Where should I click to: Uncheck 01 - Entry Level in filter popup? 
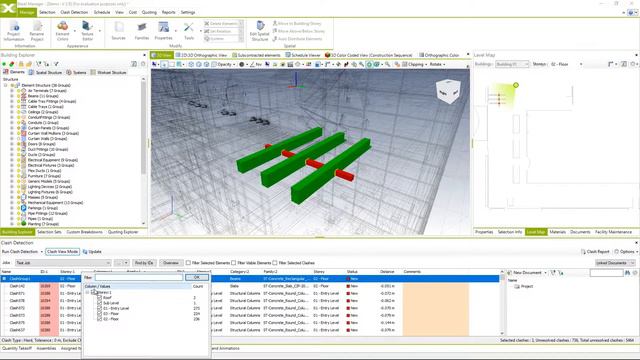[99, 309]
